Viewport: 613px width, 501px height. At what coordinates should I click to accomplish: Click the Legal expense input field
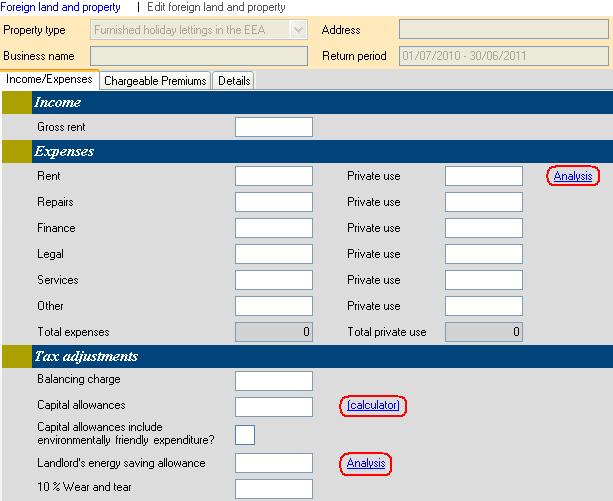coord(274,254)
